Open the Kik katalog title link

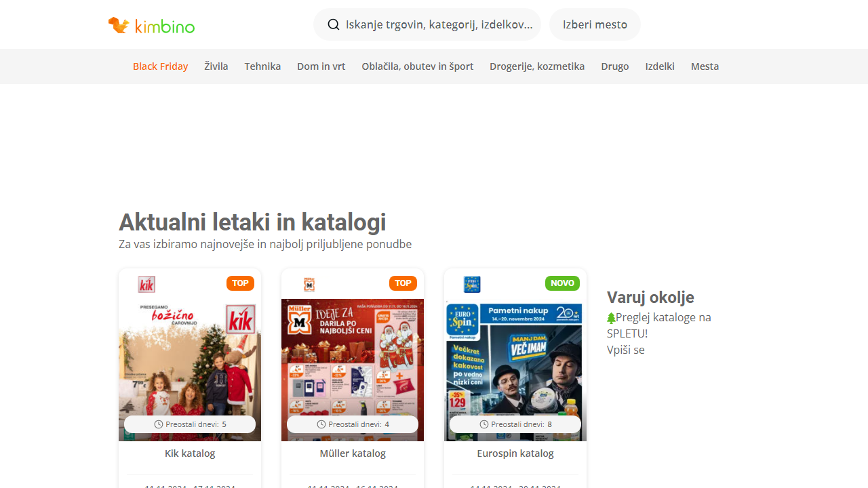[190, 453]
